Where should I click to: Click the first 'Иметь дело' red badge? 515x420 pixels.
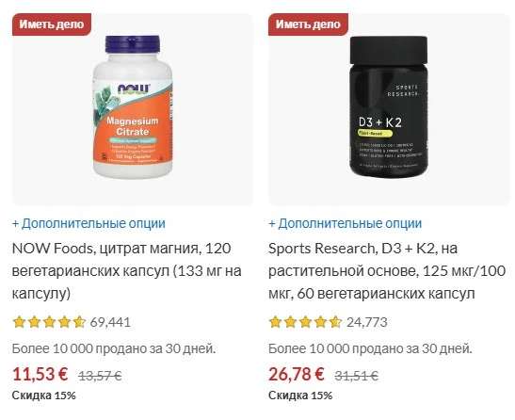tap(52, 24)
